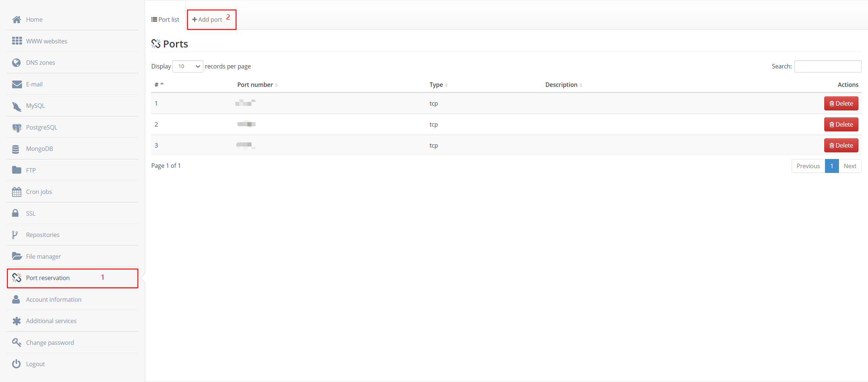Sort the table by Description

(561, 85)
